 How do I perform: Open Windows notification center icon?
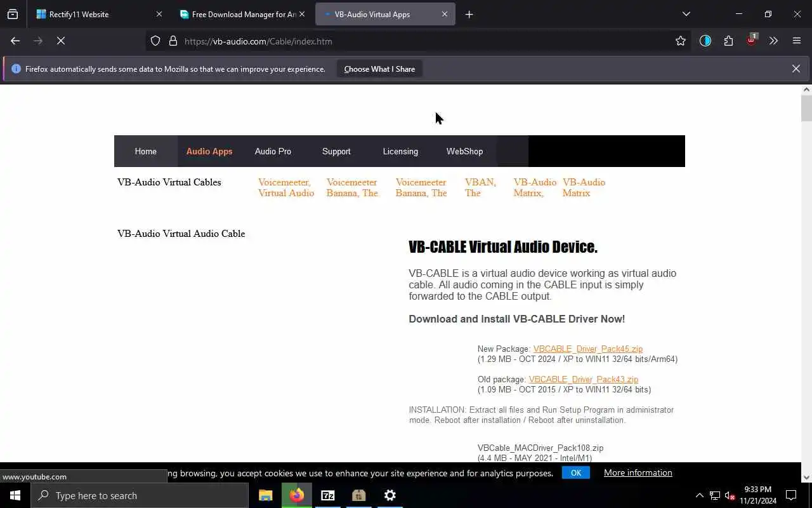tap(791, 495)
